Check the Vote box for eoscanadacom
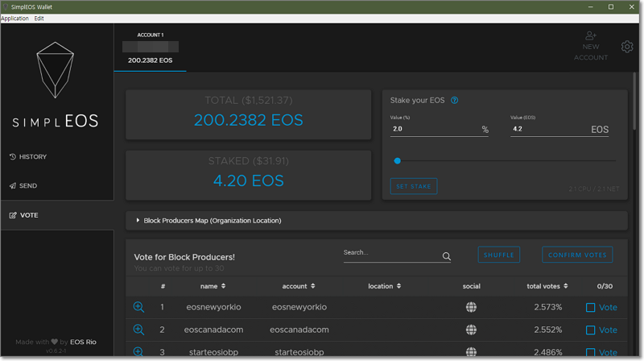644x361 pixels. coord(590,330)
